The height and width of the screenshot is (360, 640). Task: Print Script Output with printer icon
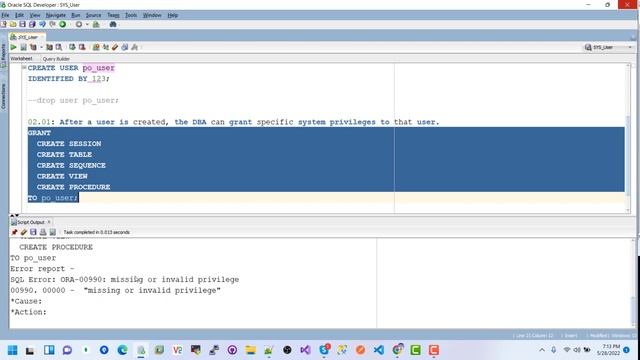43,232
